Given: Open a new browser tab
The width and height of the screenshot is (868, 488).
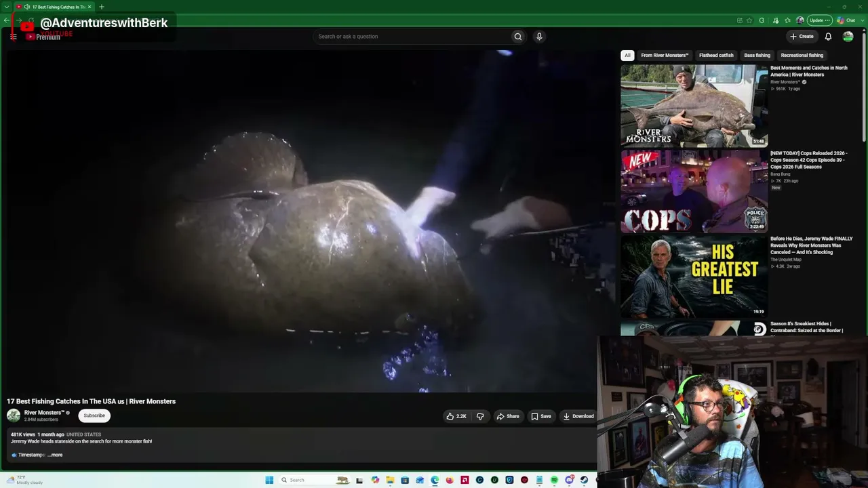Looking at the screenshot, I should click(x=102, y=7).
